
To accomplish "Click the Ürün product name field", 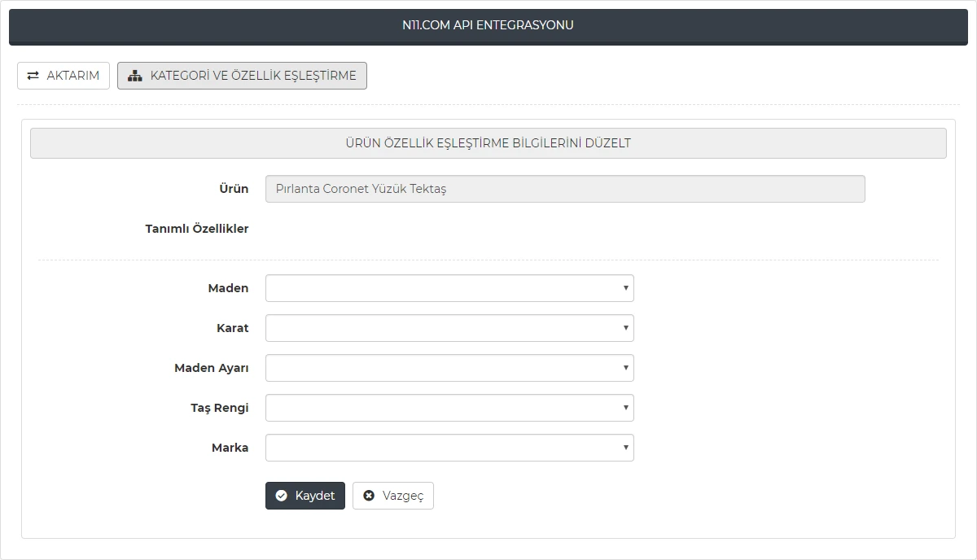I will click(x=564, y=189).
